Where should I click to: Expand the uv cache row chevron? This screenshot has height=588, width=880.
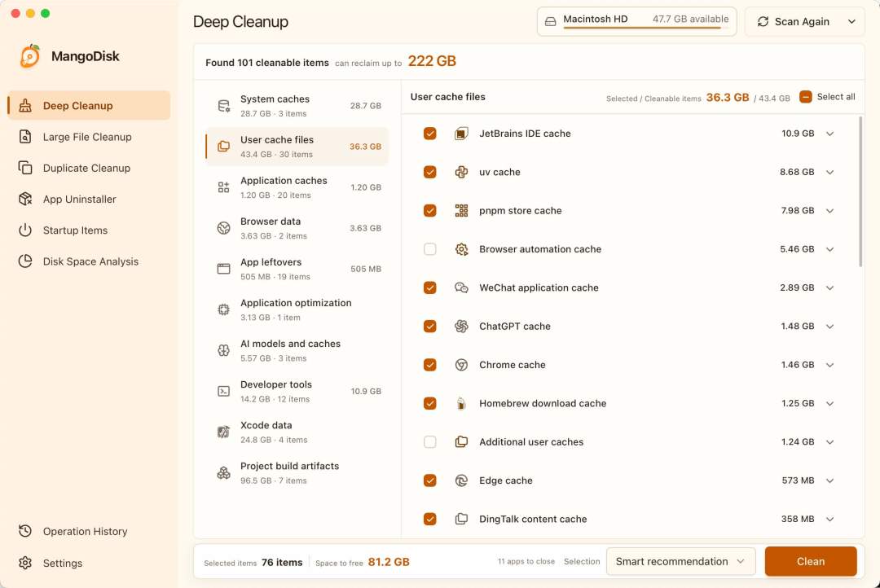[x=830, y=173]
